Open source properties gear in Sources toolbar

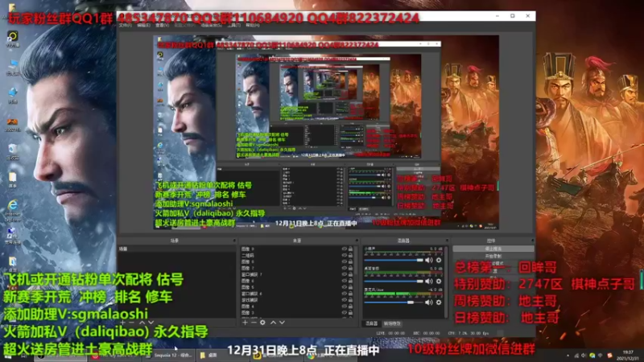[x=262, y=323]
